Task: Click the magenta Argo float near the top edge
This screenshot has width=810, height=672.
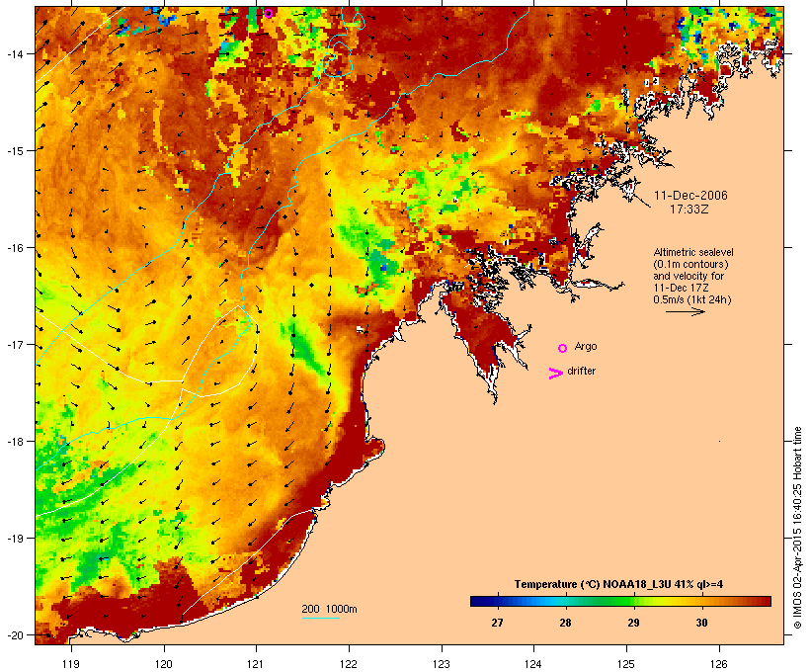Action: point(268,13)
